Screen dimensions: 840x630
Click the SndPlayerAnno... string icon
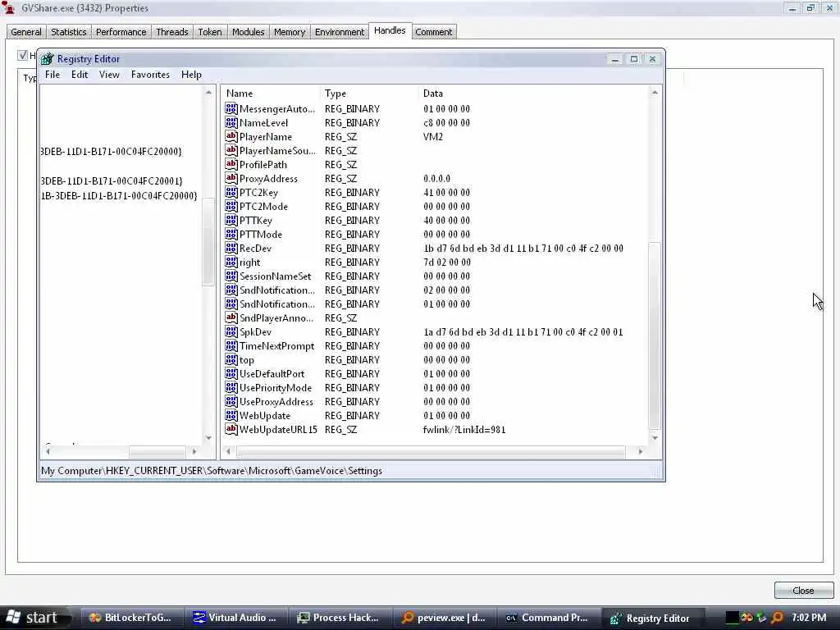pos(231,317)
